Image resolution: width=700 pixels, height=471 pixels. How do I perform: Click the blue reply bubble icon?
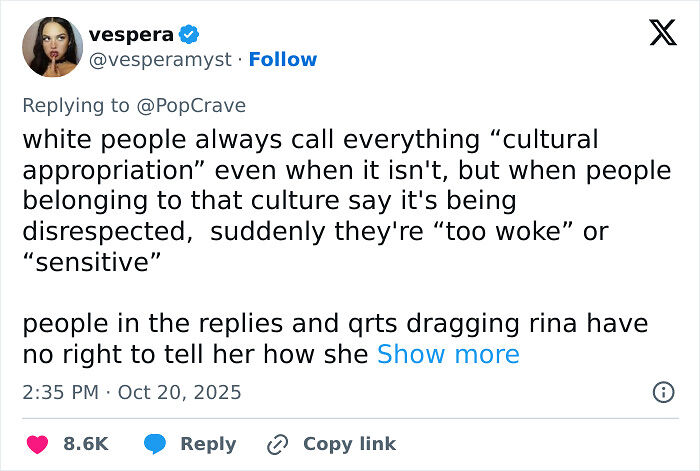(x=155, y=444)
